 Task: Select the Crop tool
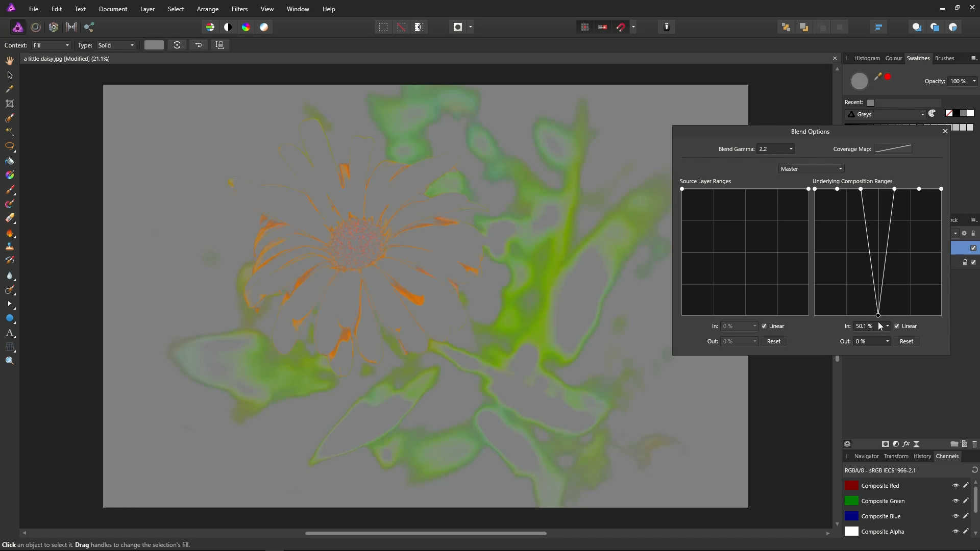(x=10, y=104)
